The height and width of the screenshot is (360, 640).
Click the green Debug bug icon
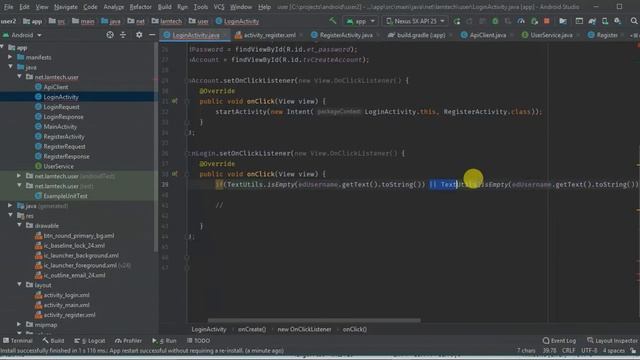pyautogui.click(x=495, y=21)
